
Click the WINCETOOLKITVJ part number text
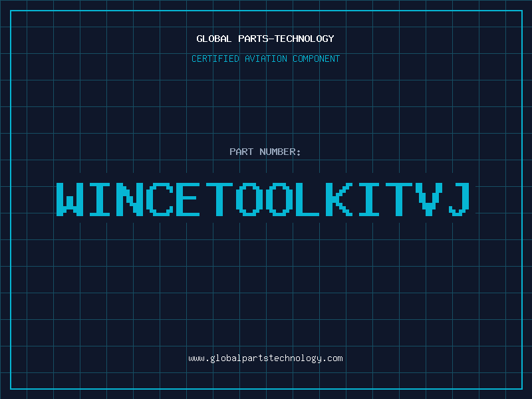tap(265, 199)
